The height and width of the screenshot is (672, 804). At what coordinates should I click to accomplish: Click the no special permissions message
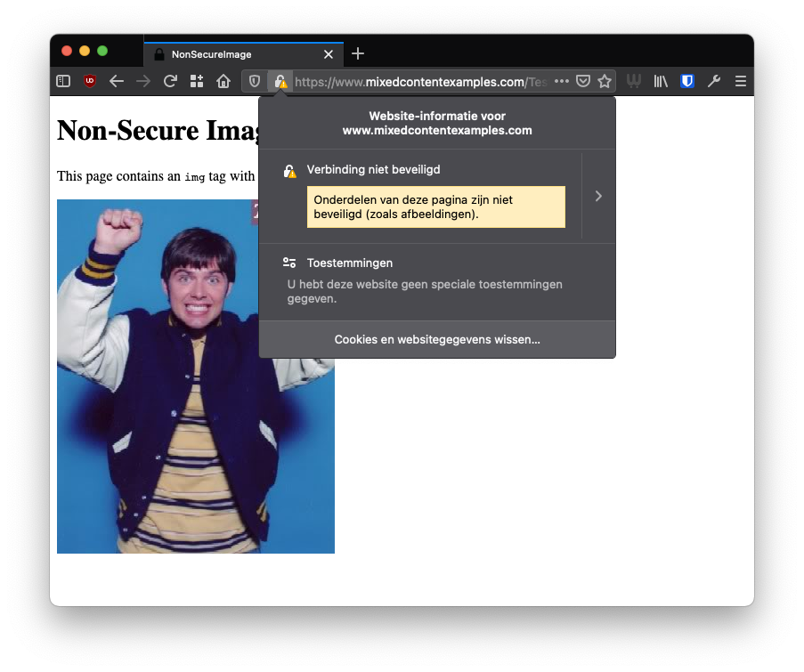(425, 291)
